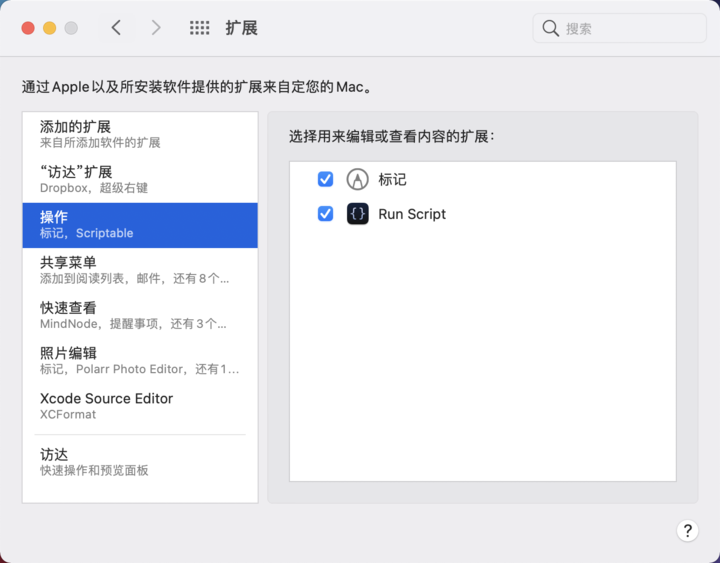
Task: Show all preferences grid icon
Action: click(200, 28)
